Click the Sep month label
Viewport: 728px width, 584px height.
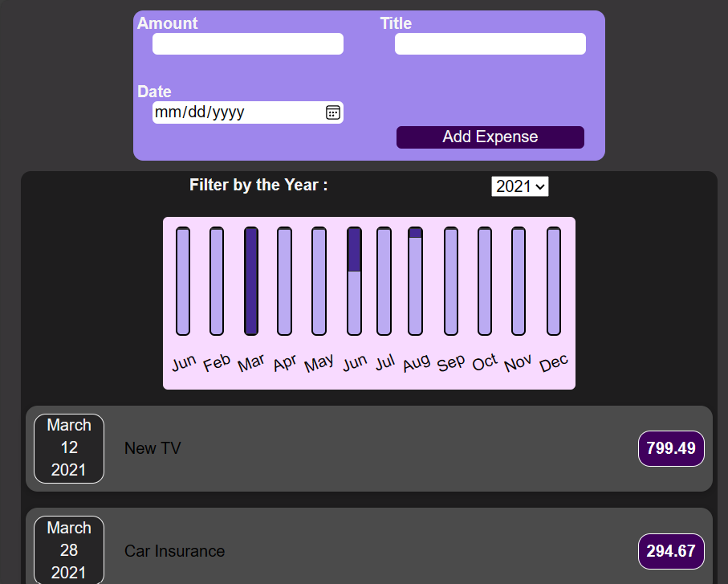[451, 363]
